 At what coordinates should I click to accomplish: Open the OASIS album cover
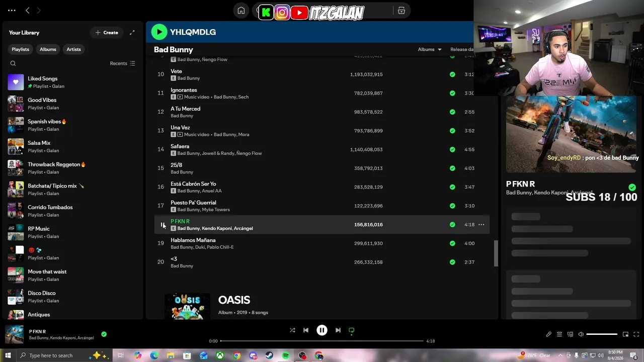[x=187, y=306]
